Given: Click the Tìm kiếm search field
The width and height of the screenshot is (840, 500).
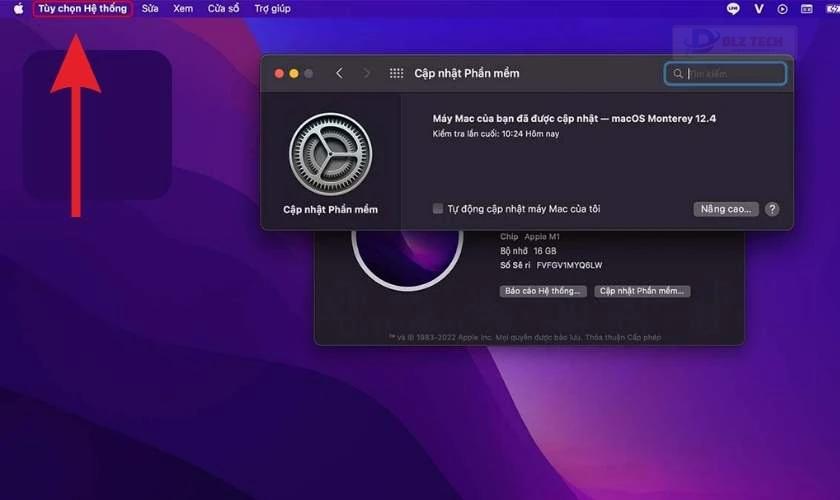Looking at the screenshot, I should (x=725, y=73).
